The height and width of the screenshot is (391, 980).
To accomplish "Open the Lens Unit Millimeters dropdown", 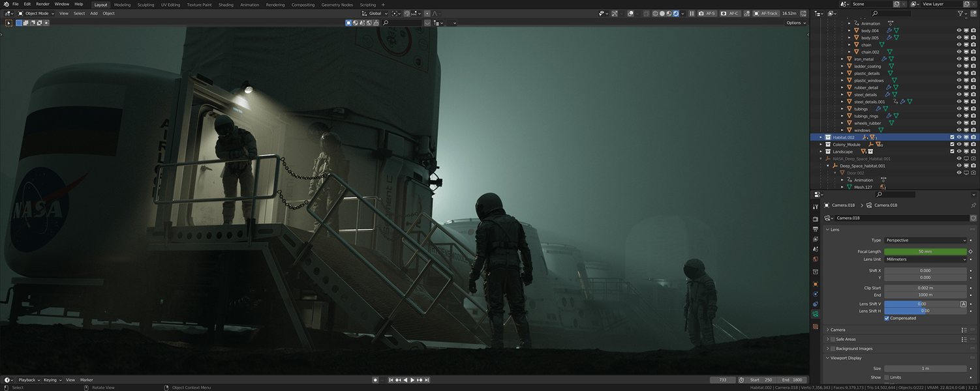I will click(925, 259).
